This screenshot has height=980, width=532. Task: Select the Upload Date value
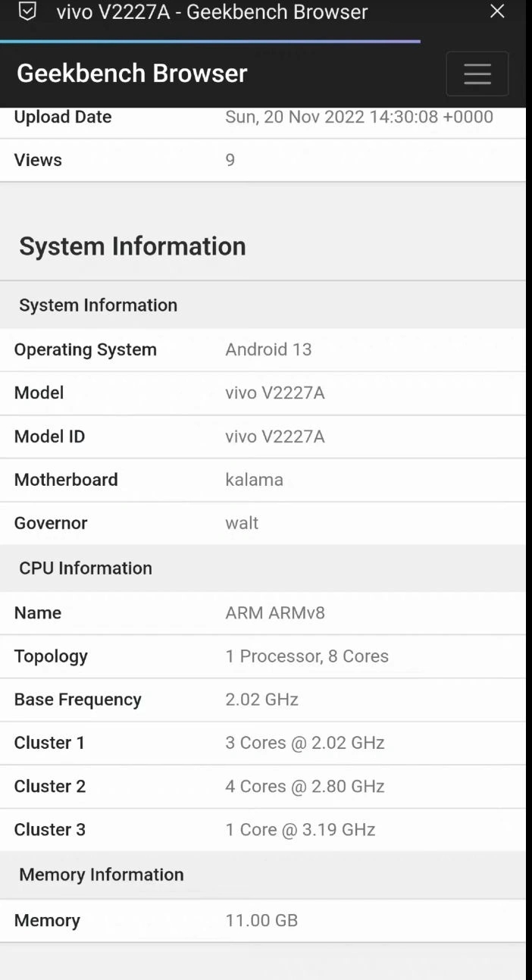tap(359, 117)
